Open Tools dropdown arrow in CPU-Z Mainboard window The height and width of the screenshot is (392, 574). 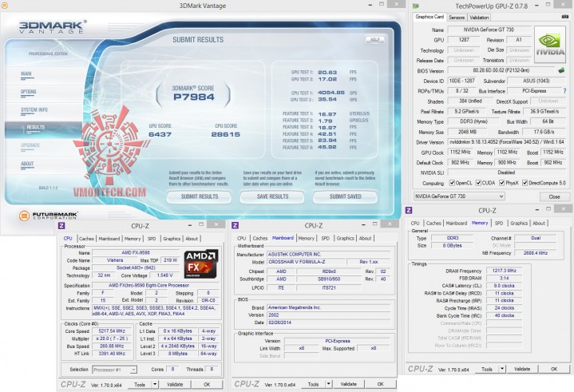point(329,384)
